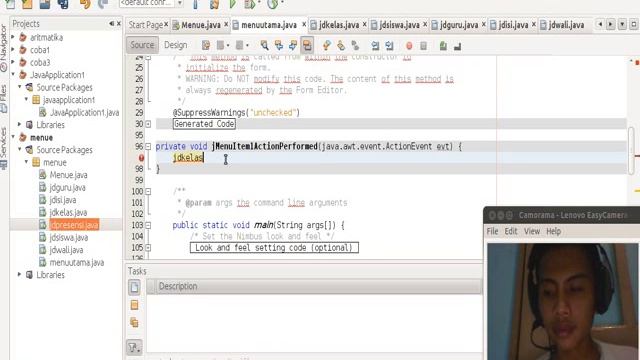The image size is (640, 360).
Task: Close the menuutama.java tab
Action: pyautogui.click(x=304, y=24)
